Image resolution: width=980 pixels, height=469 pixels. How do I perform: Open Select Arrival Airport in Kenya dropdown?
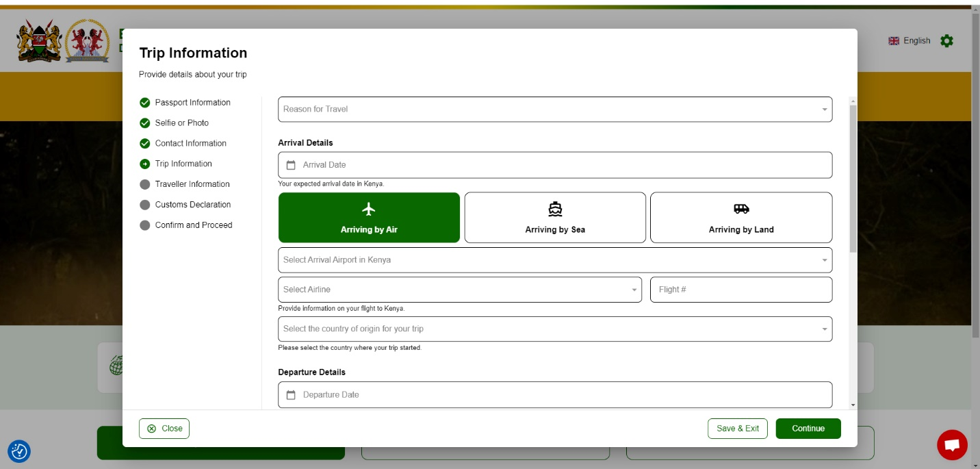(555, 260)
